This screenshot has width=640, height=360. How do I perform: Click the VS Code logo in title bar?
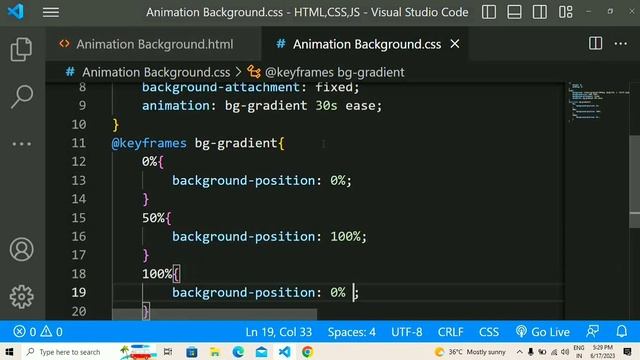coord(16,11)
